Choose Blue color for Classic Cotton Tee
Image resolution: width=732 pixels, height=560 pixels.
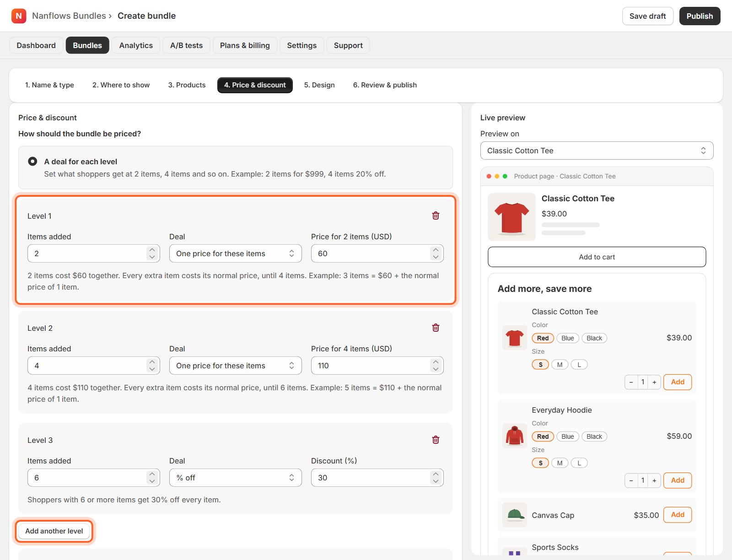click(568, 338)
